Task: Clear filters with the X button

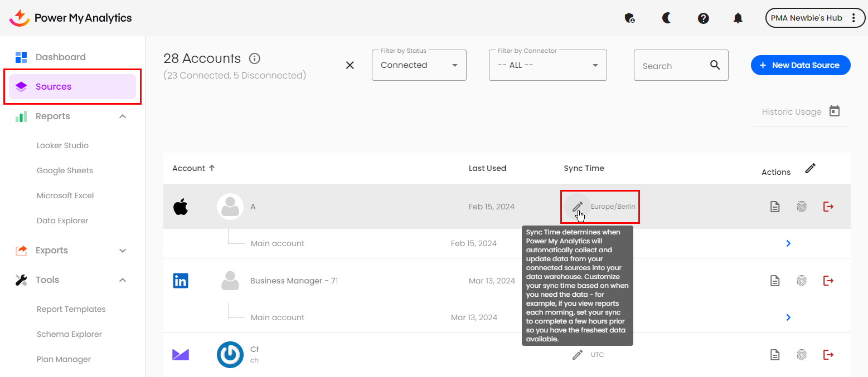Action: coord(350,65)
